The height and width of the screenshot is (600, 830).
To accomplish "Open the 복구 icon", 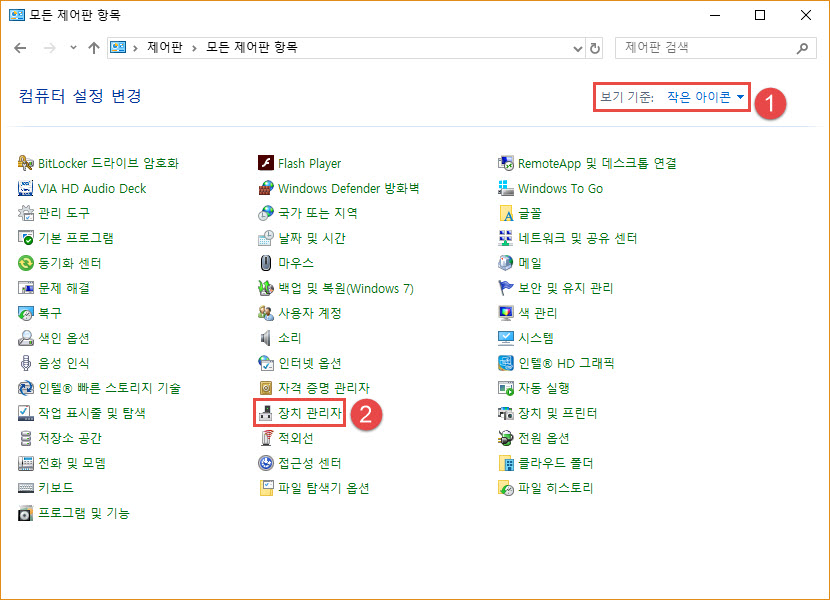I will 25,313.
